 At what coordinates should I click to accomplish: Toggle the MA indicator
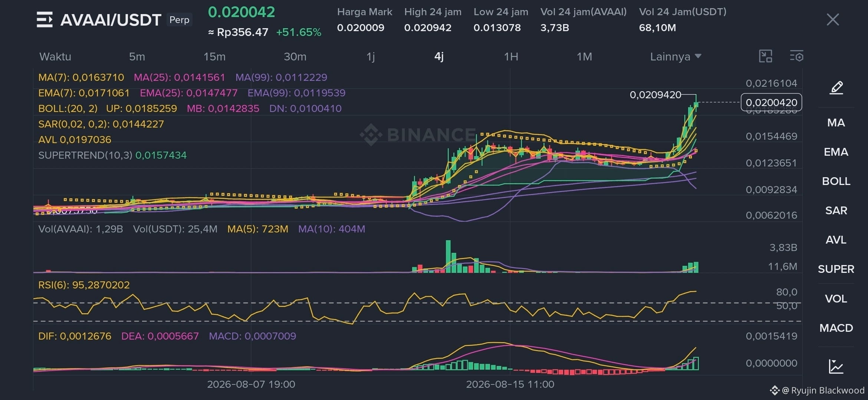click(836, 123)
